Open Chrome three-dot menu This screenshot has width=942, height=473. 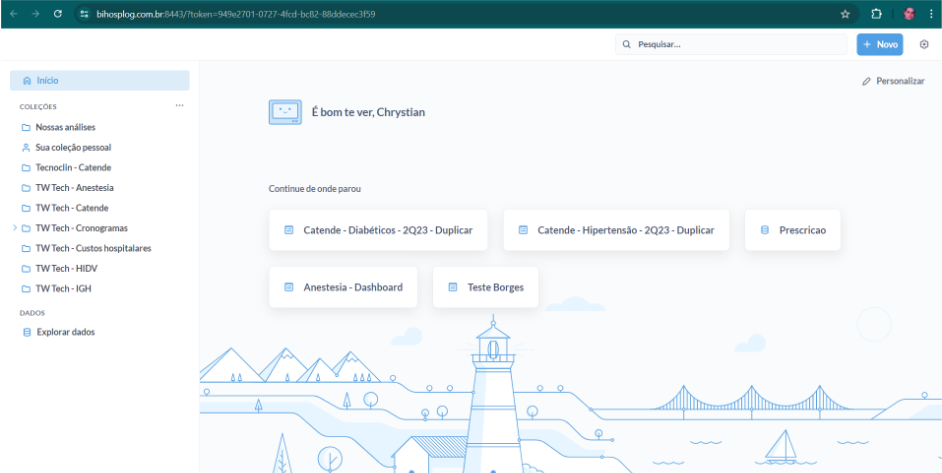click(931, 14)
